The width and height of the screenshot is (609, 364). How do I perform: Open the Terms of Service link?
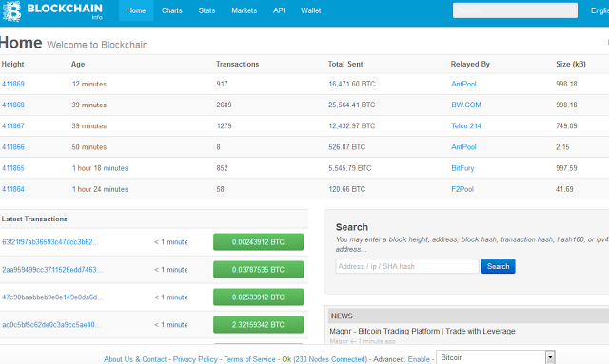(x=249, y=359)
